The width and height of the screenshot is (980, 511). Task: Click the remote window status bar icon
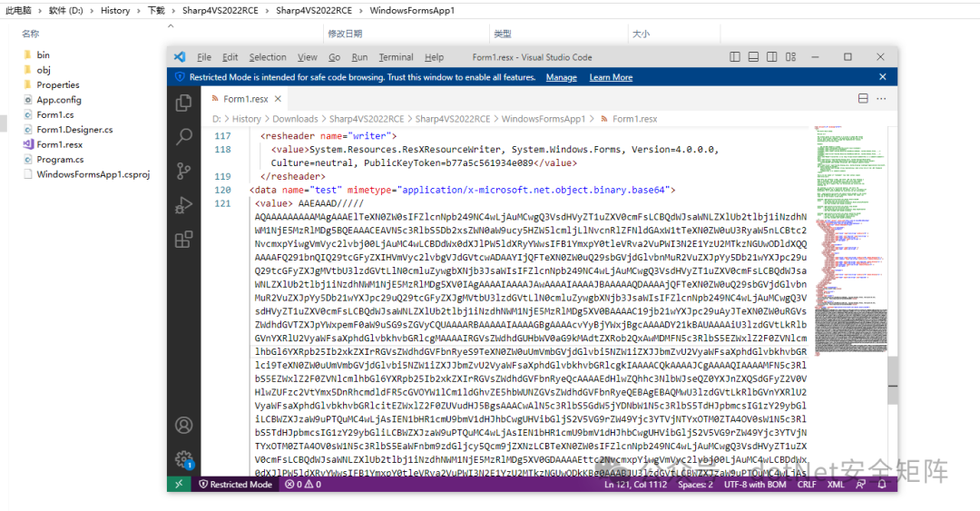(x=179, y=484)
